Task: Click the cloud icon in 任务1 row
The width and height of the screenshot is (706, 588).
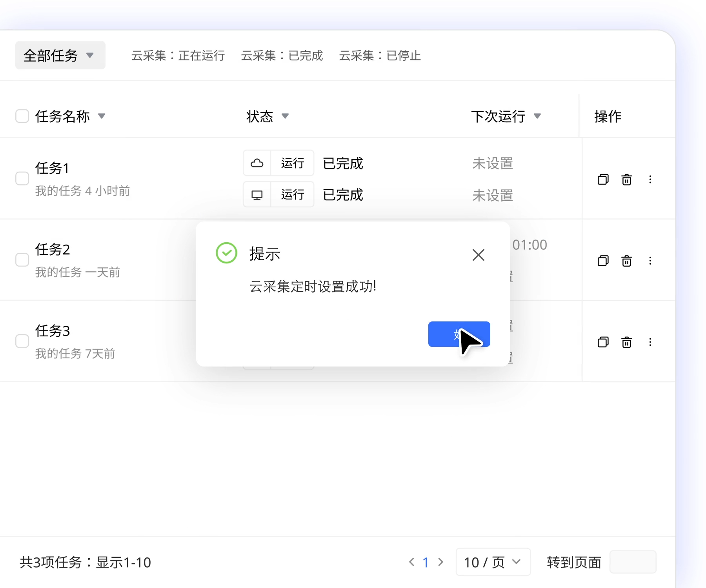Action: tap(257, 163)
